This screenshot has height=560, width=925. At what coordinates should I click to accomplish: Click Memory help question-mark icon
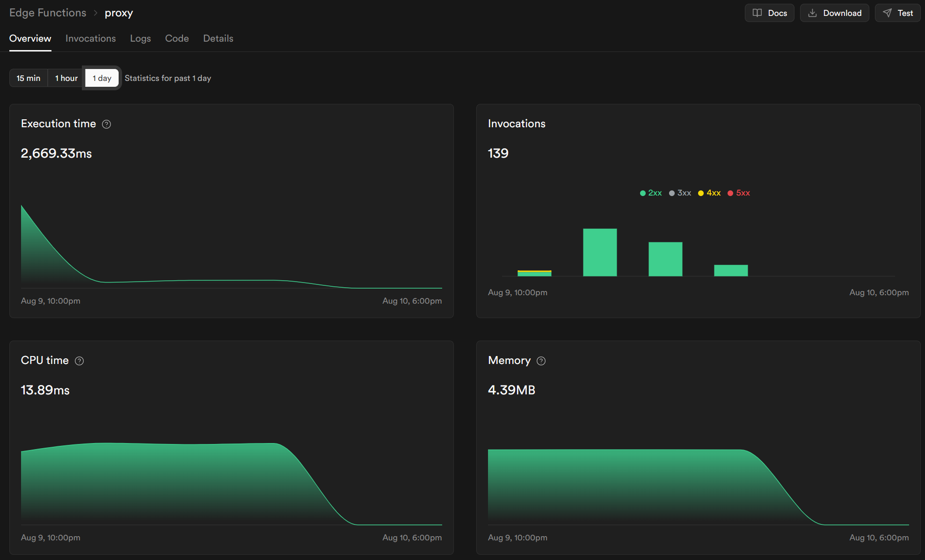(x=541, y=361)
